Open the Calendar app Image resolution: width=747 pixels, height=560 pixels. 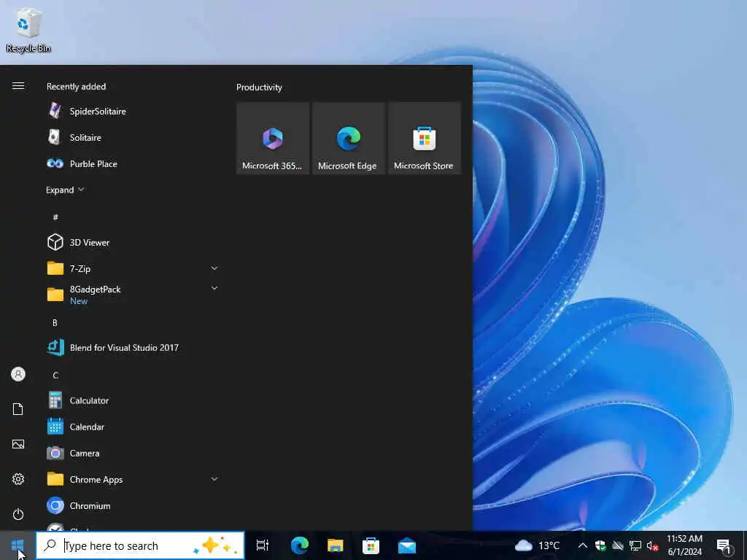point(133,427)
